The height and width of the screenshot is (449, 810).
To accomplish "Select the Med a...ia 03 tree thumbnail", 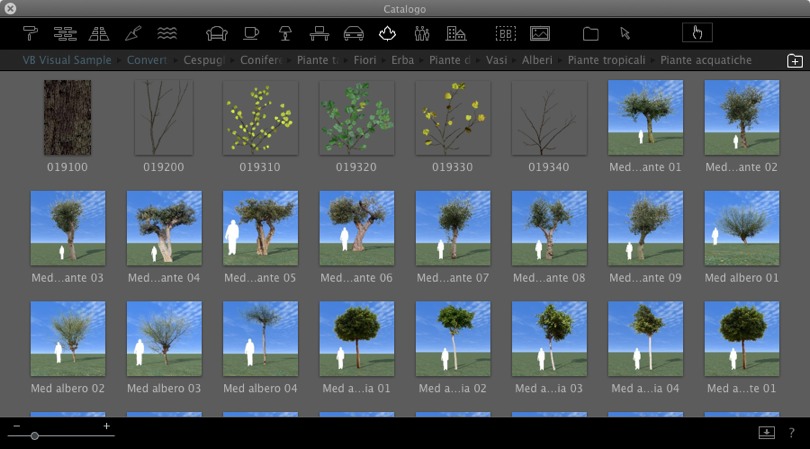I will tap(549, 338).
